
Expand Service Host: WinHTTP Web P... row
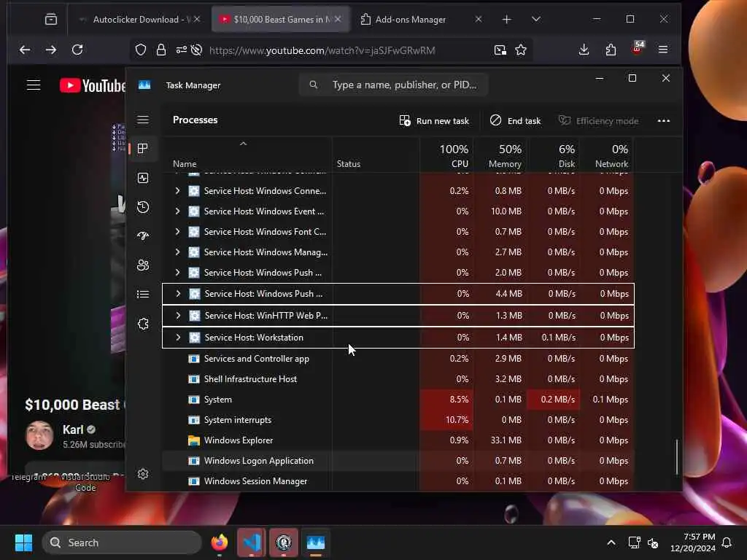[x=178, y=316]
